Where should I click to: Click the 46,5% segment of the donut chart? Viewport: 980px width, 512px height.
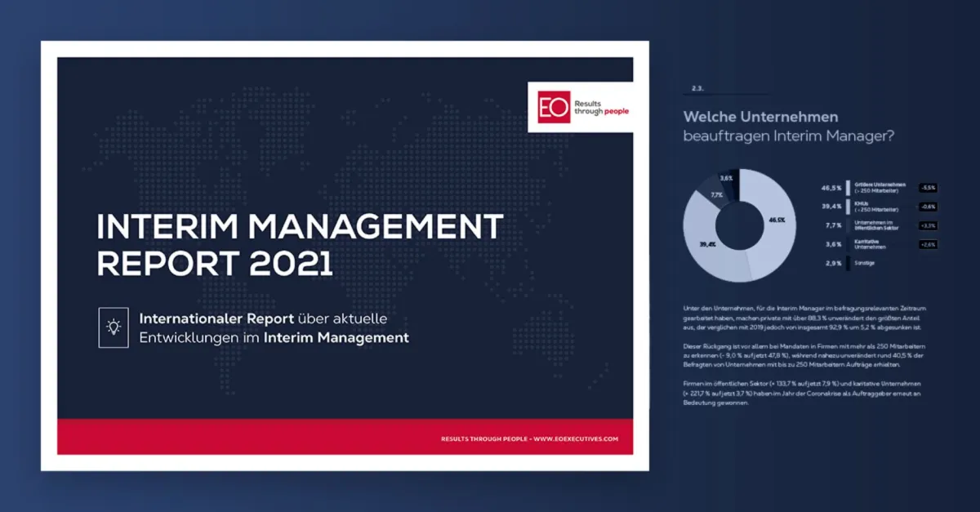776,220
